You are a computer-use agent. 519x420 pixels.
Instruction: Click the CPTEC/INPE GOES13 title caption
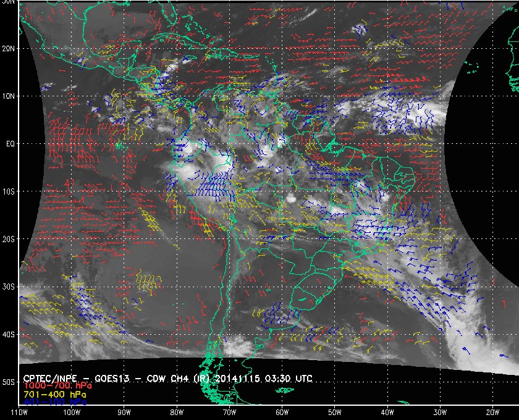coord(168,379)
